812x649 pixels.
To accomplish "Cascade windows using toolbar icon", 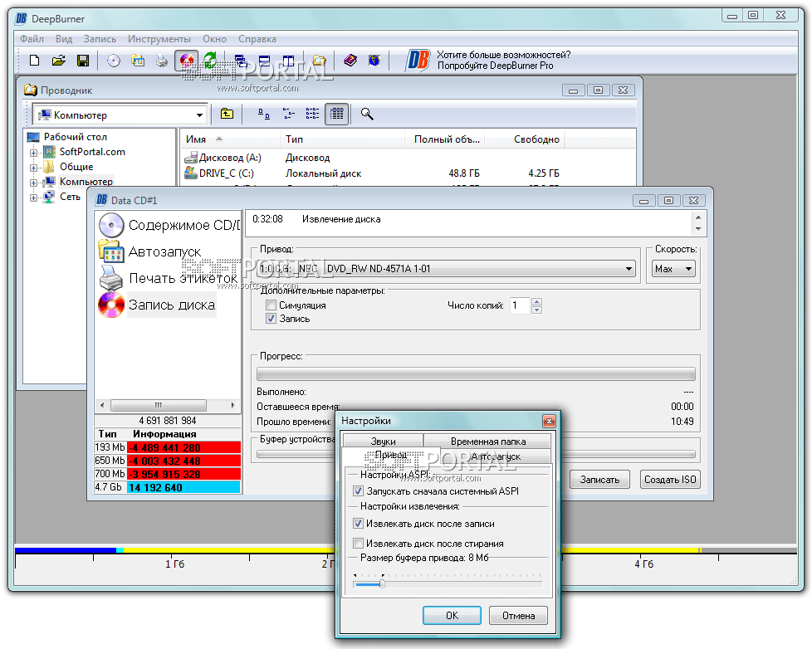I will [x=241, y=61].
